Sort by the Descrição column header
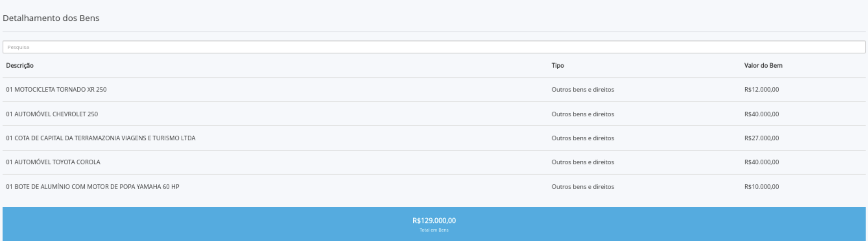The width and height of the screenshot is (868, 241). [20, 65]
